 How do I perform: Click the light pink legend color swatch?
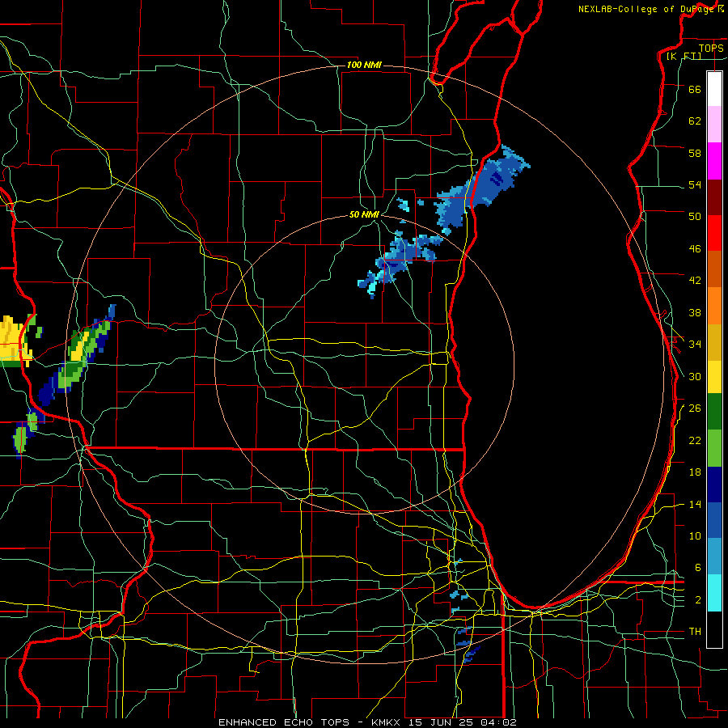pos(714,125)
